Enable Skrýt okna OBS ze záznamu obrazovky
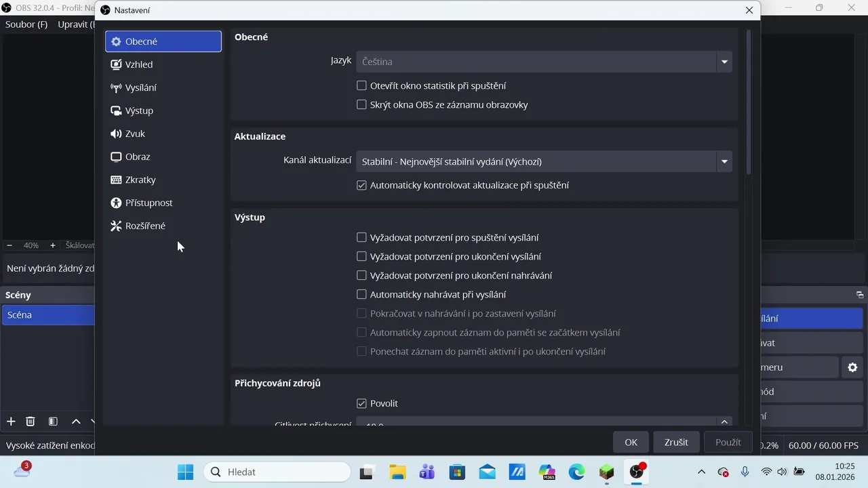868x488 pixels. pyautogui.click(x=361, y=105)
